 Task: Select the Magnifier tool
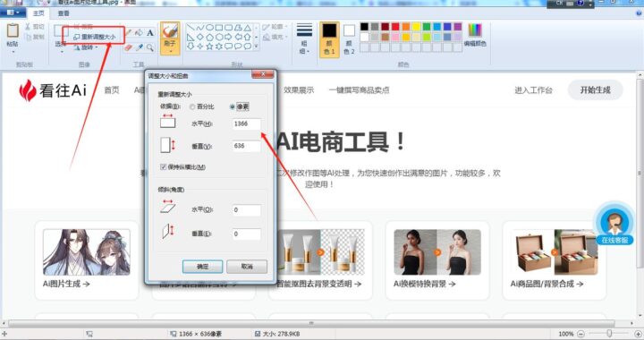pos(150,47)
